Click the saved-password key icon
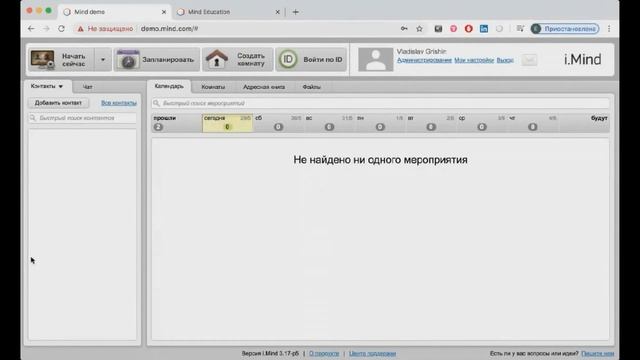The height and width of the screenshot is (360, 640). tap(404, 29)
